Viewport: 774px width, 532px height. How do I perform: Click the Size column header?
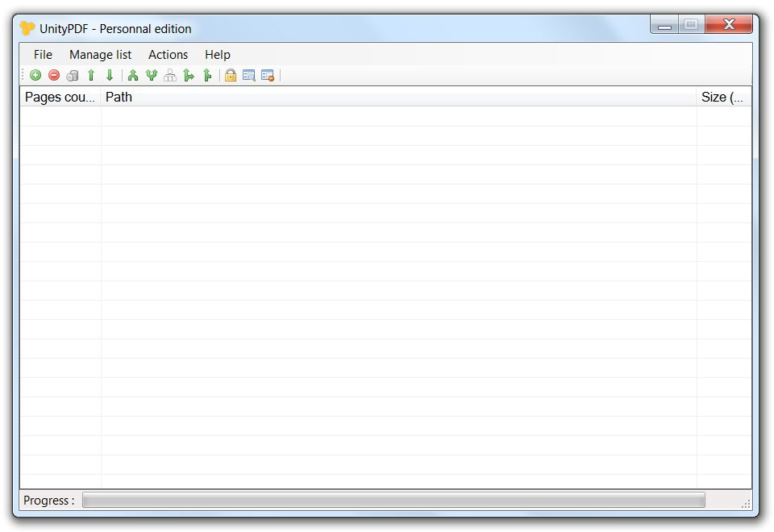724,97
